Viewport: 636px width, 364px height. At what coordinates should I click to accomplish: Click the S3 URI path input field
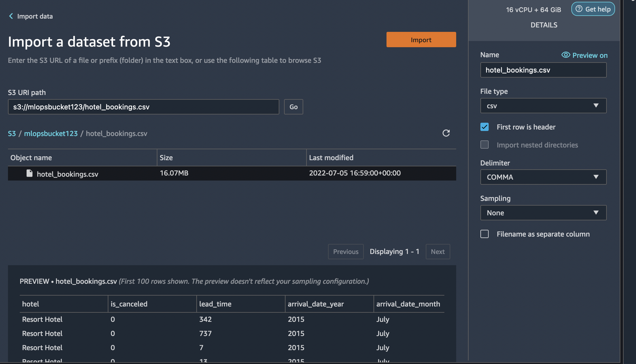[144, 106]
